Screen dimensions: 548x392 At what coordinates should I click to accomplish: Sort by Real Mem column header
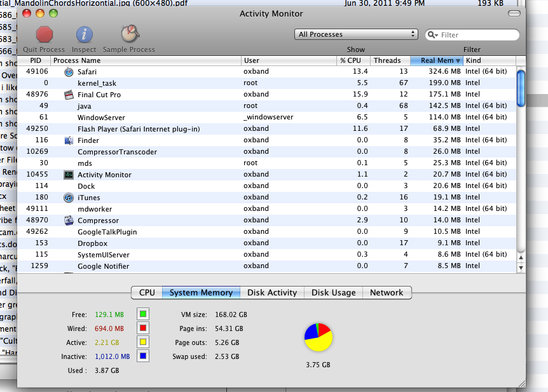[x=437, y=60]
